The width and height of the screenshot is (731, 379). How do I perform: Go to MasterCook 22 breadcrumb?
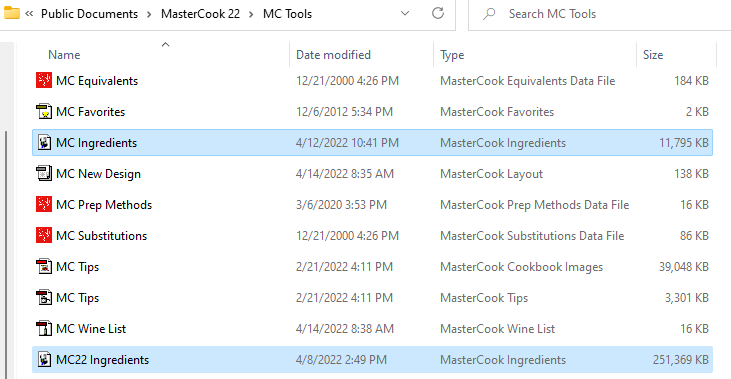(x=200, y=14)
